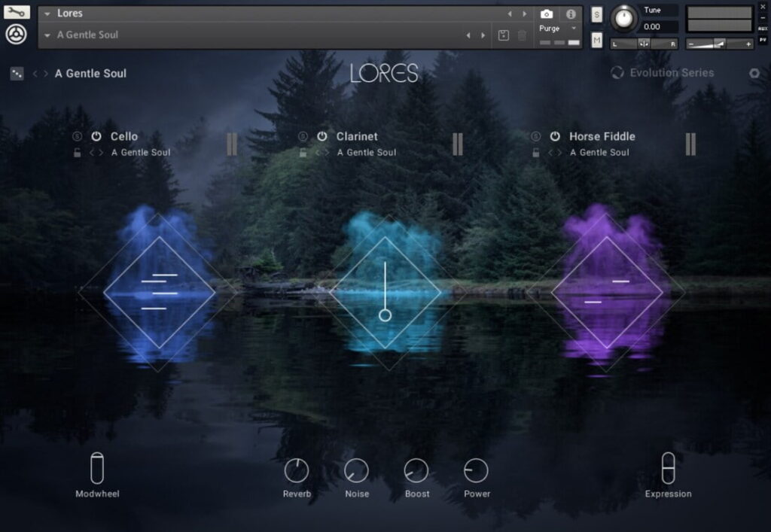This screenshot has height=532, width=771.
Task: Save the snapshot with the disk icon
Action: coord(504,35)
